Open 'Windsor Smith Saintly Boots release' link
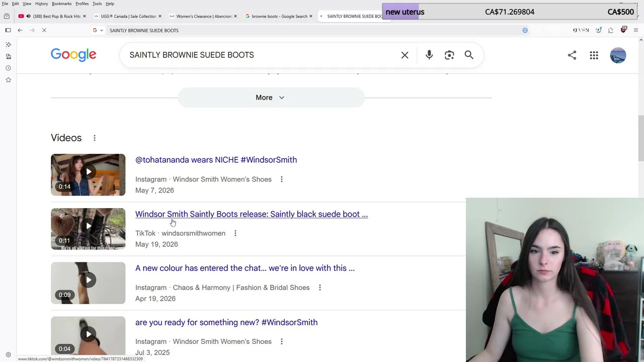Viewport: 644px width, 362px height. (x=252, y=214)
